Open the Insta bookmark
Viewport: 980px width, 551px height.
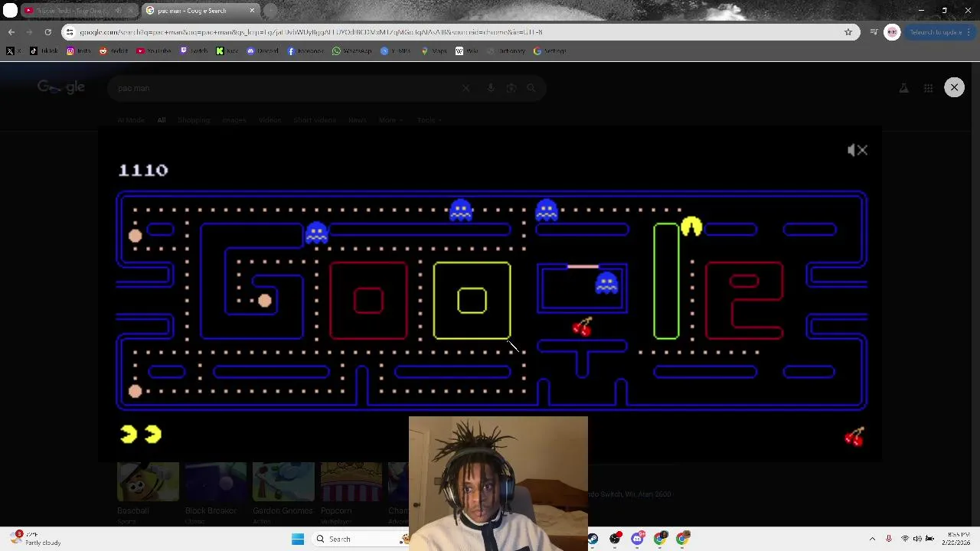[80, 51]
